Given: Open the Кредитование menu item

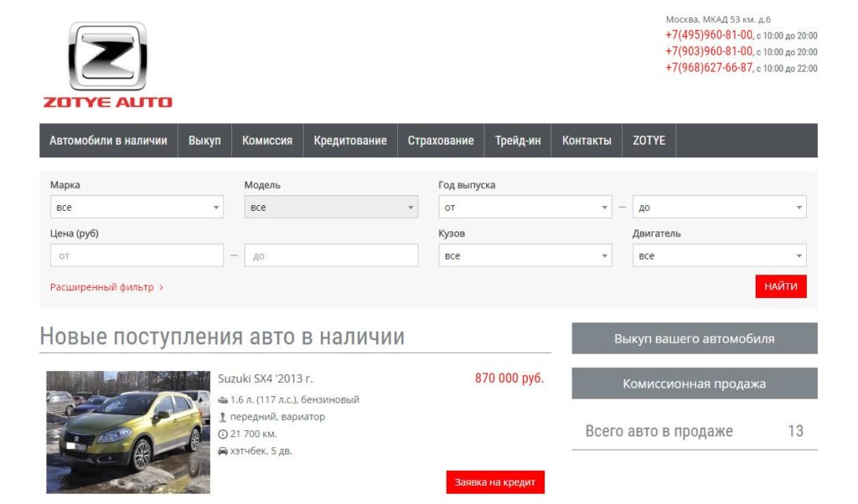Looking at the screenshot, I should (350, 141).
